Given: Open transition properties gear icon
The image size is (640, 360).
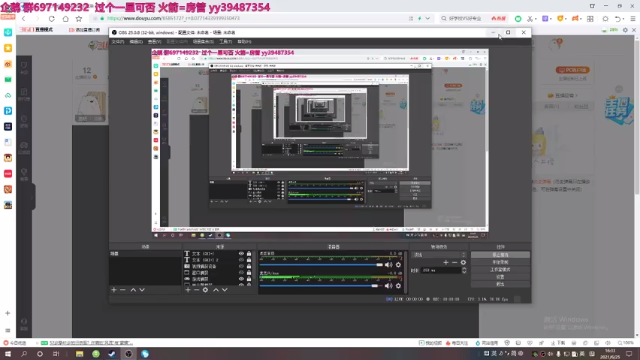Looking at the screenshot, I should pyautogui.click(x=463, y=262).
